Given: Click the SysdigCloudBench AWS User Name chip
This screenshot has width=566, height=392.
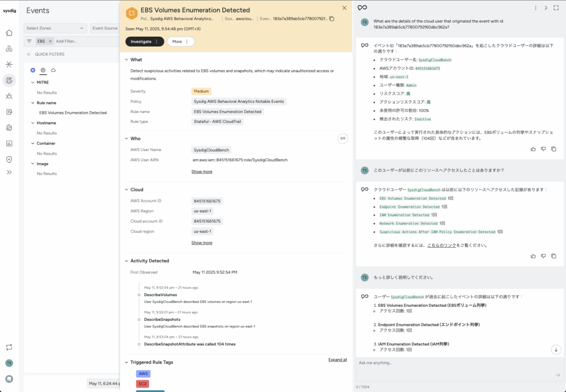Looking at the screenshot, I should 211,150.
